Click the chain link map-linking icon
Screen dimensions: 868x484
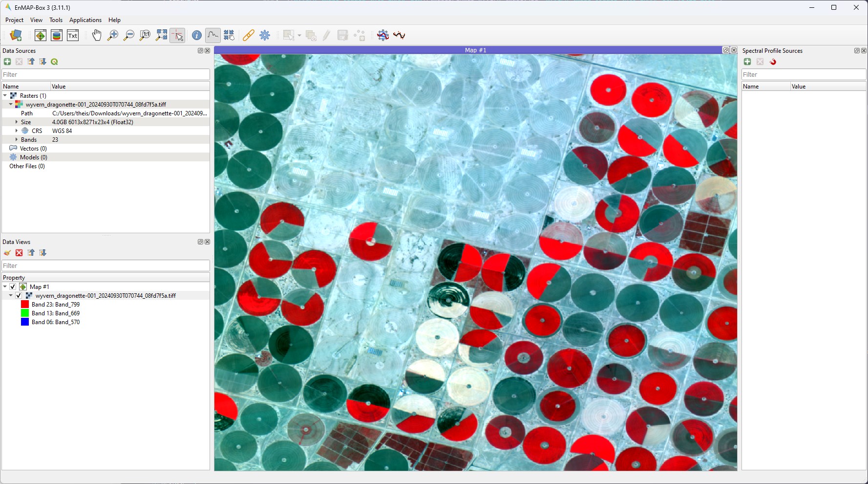[249, 35]
